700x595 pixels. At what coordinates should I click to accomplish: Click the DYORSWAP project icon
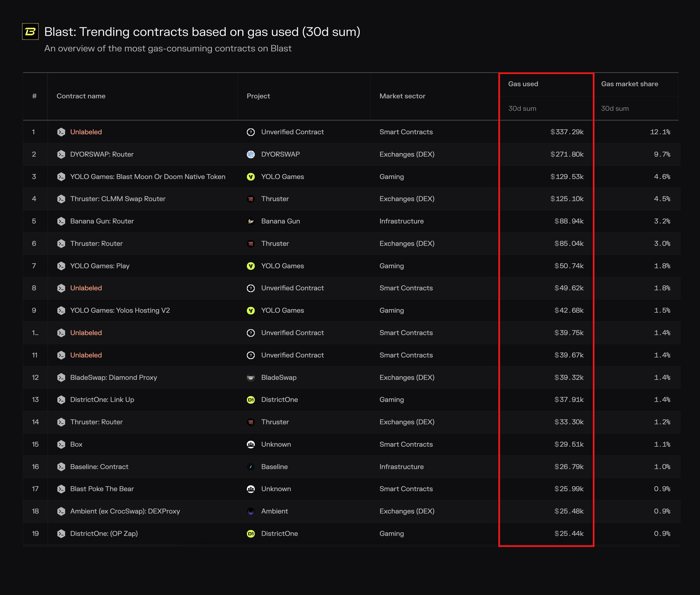tap(251, 154)
